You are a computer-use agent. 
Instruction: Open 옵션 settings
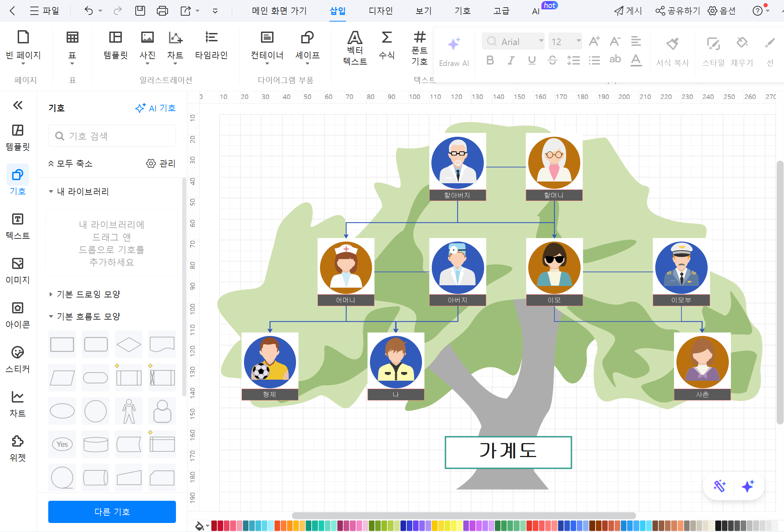[722, 11]
